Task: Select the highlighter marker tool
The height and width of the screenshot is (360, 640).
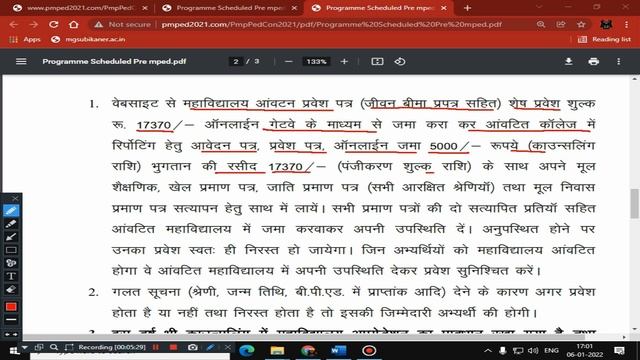Action: pyautogui.click(x=11, y=224)
